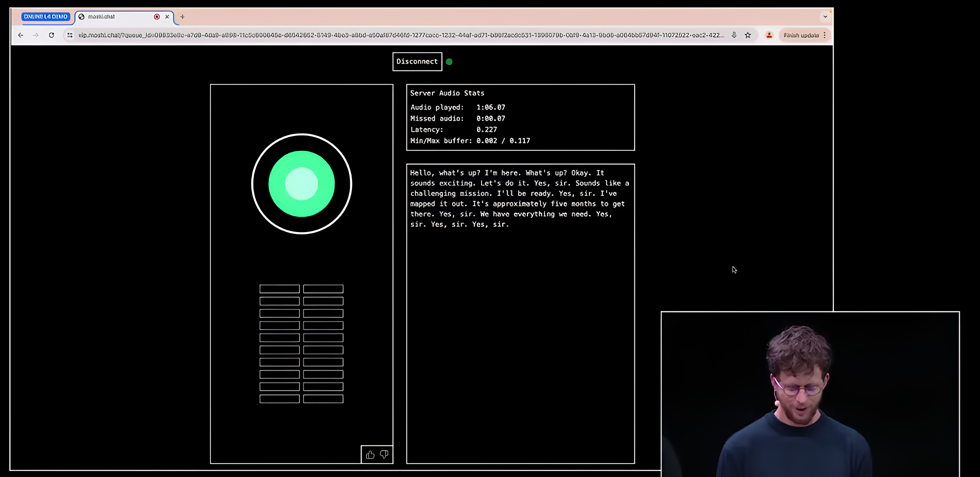The height and width of the screenshot is (477, 980).
Task: Open the browser profile avatar
Action: point(769,35)
